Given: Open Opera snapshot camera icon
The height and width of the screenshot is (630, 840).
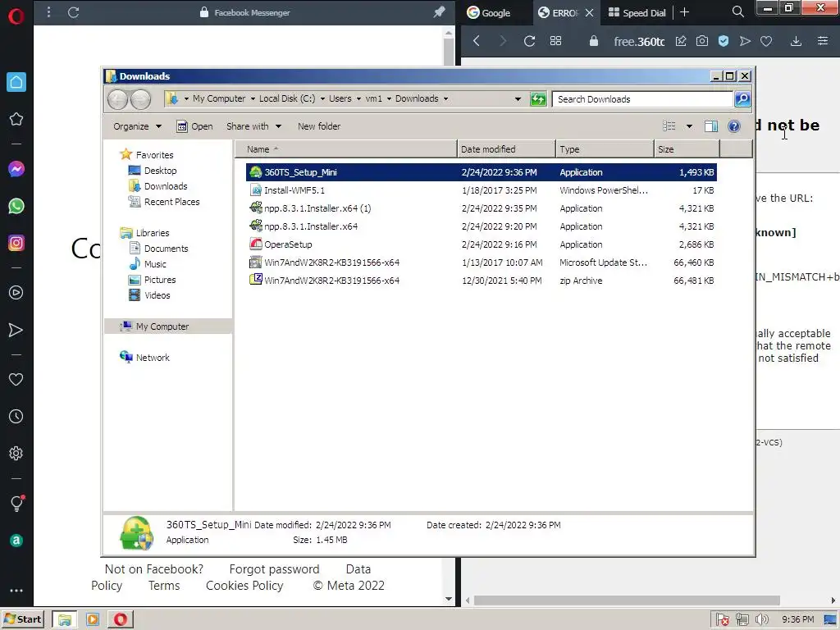Looking at the screenshot, I should coord(702,41).
